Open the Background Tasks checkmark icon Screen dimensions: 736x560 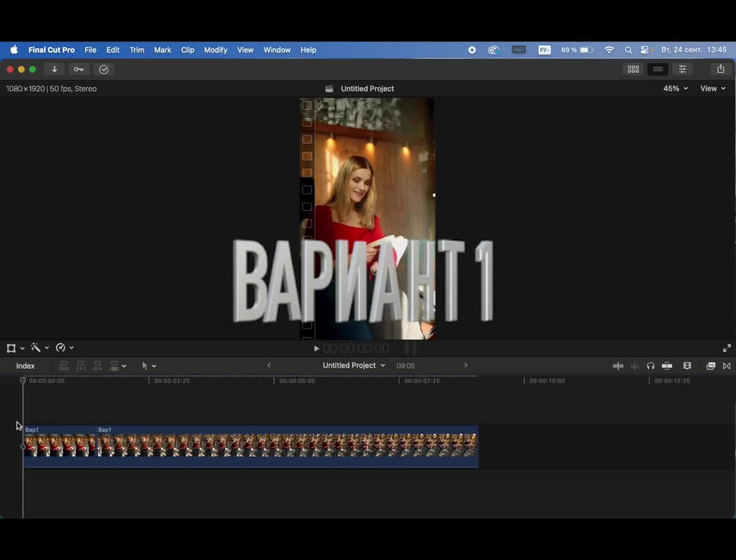point(104,70)
